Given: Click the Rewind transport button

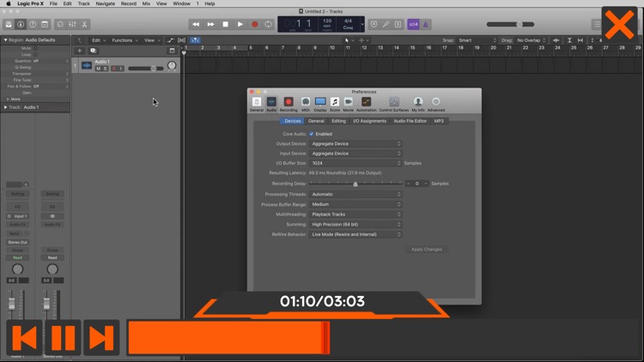Looking at the screenshot, I should point(196,24).
